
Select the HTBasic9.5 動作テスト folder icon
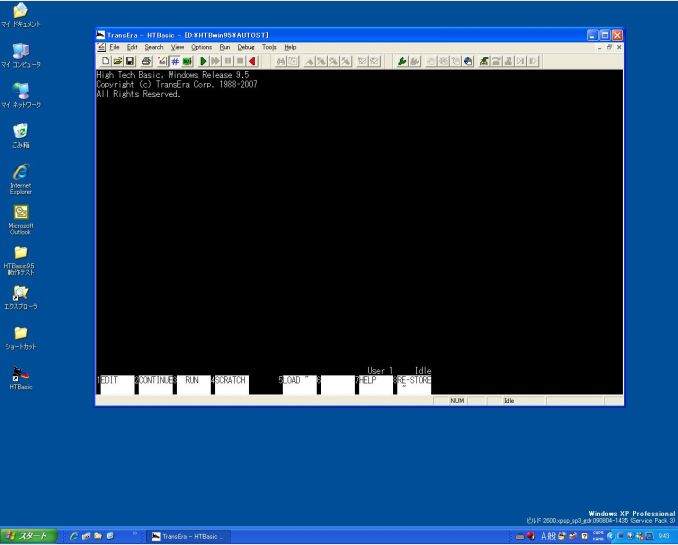20,260
